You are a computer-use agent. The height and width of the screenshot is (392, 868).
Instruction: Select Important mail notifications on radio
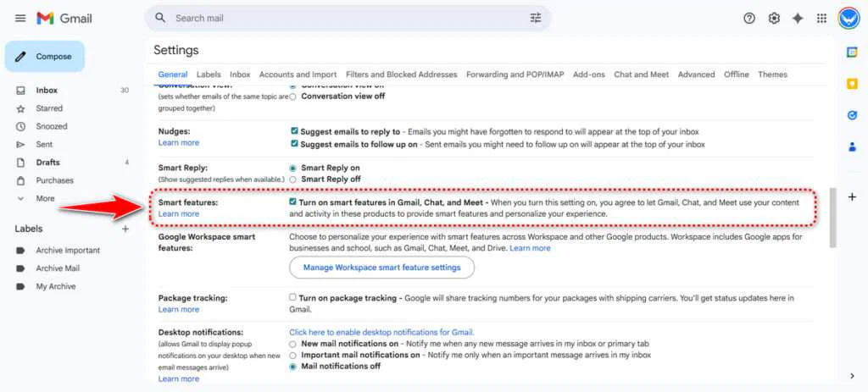coord(292,355)
